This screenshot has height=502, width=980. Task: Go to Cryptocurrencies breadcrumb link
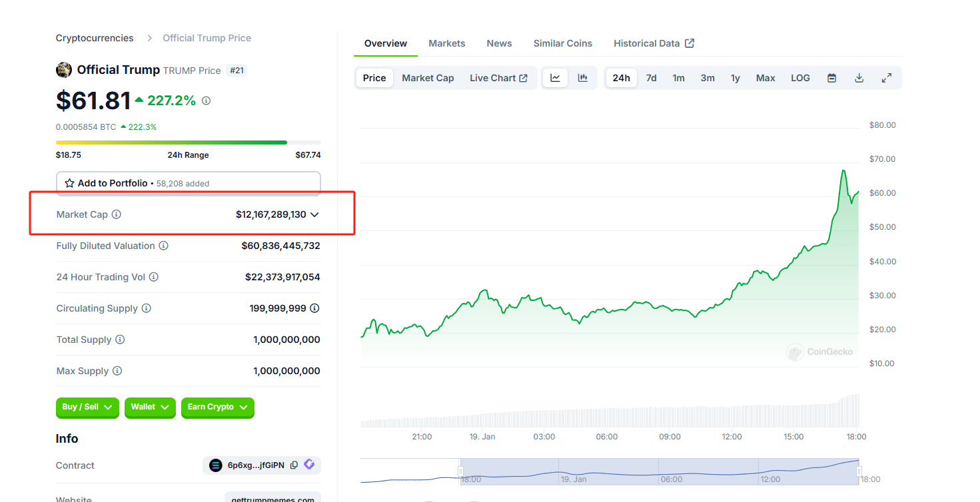(95, 38)
